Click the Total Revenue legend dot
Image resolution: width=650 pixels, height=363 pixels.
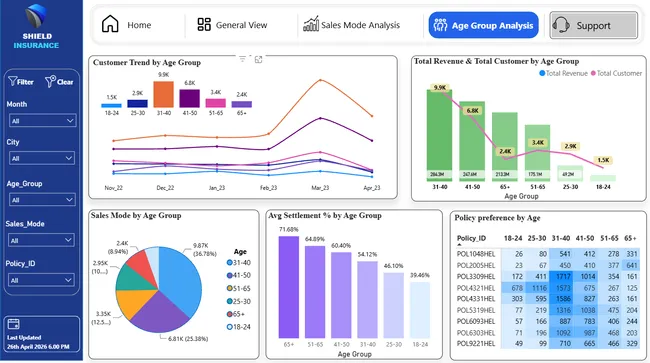click(542, 73)
